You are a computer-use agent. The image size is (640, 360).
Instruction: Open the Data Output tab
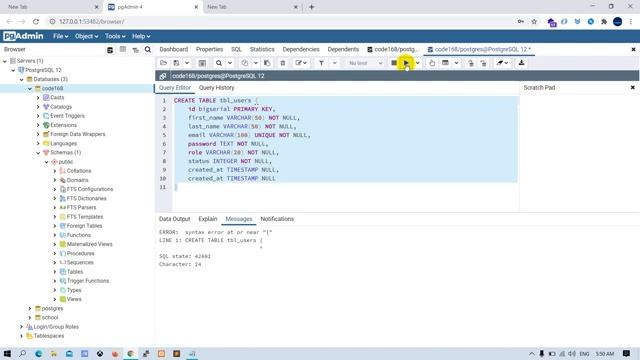174,219
